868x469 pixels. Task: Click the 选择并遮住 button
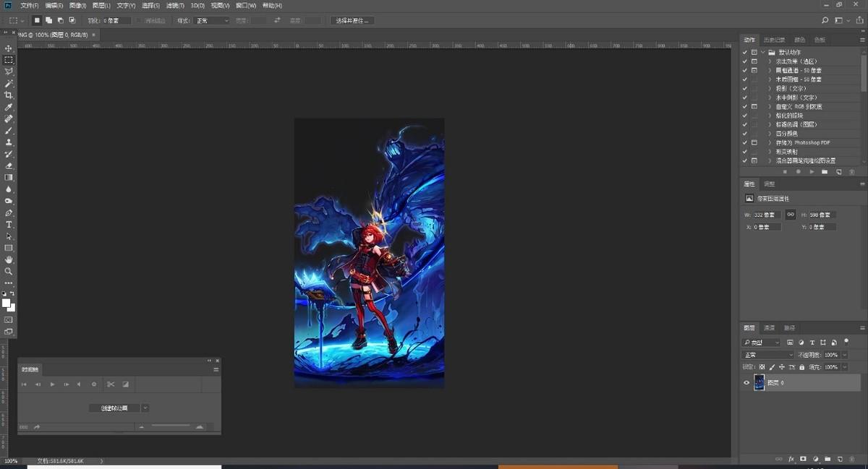352,21
